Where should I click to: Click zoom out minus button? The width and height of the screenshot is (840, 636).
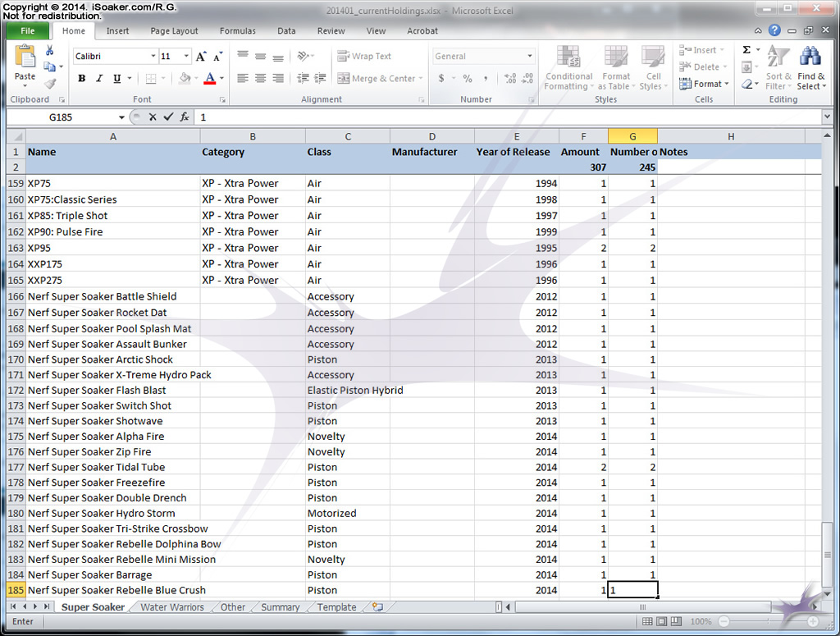click(x=724, y=621)
